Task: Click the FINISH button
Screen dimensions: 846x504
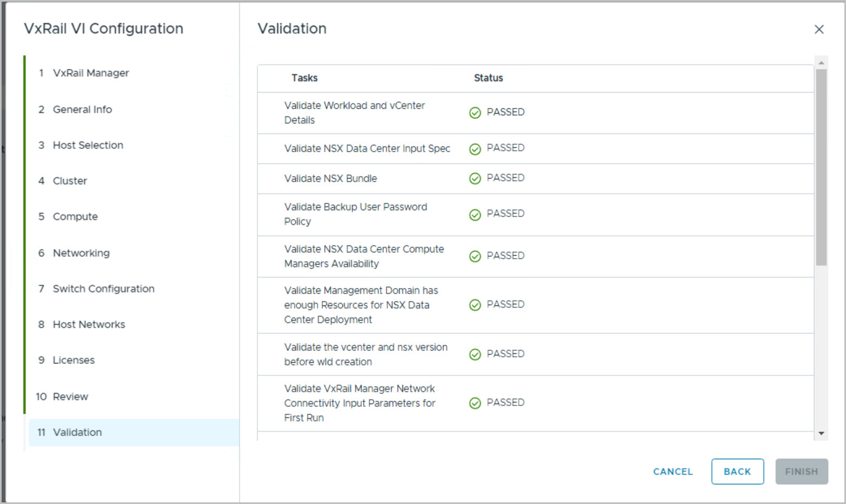Action: click(801, 472)
